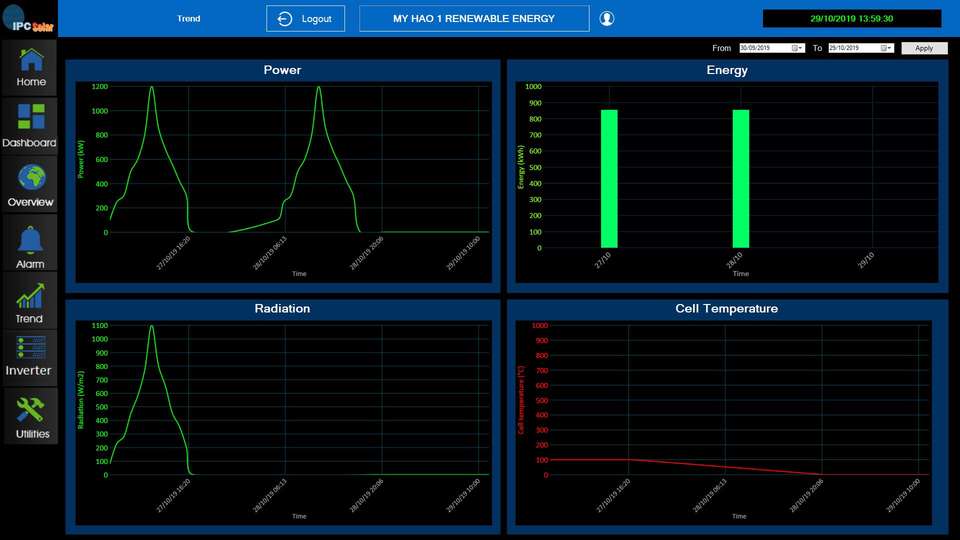The height and width of the screenshot is (540, 960).
Task: Open the From date calendar dropdown
Action: pos(797,48)
